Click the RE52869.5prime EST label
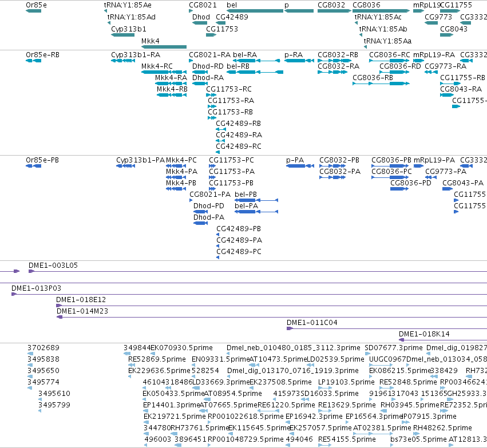Screen dimensions: 487x448 click(x=157, y=359)
